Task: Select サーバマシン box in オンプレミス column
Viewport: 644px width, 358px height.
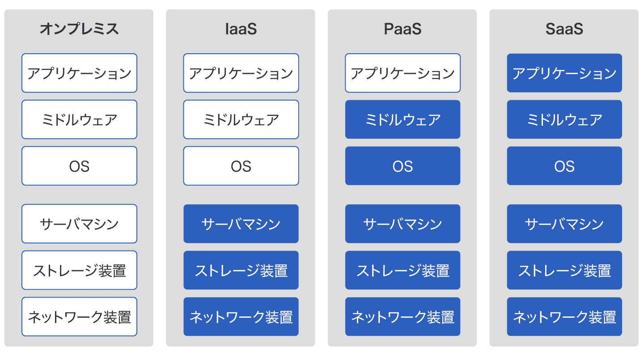Action: point(79,224)
